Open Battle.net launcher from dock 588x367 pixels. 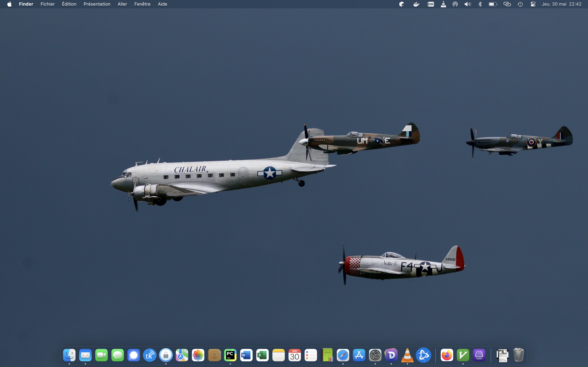click(423, 355)
